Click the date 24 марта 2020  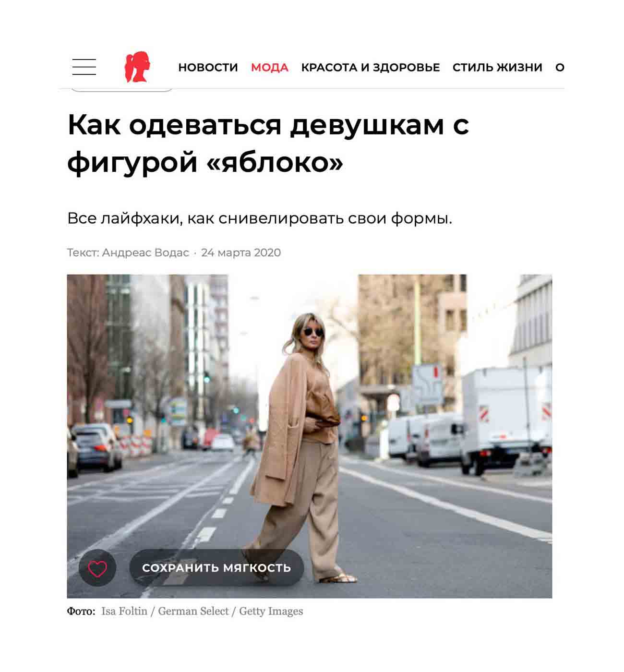coord(241,252)
